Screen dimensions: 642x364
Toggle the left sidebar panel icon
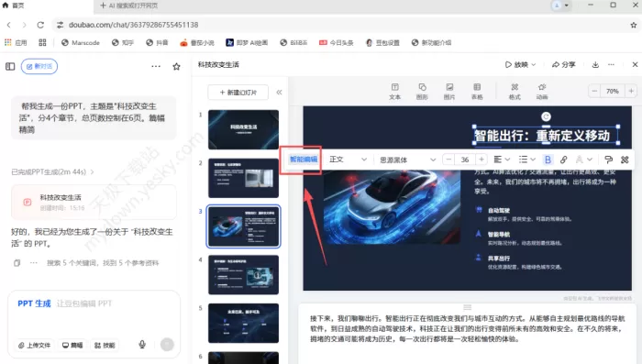click(10, 66)
